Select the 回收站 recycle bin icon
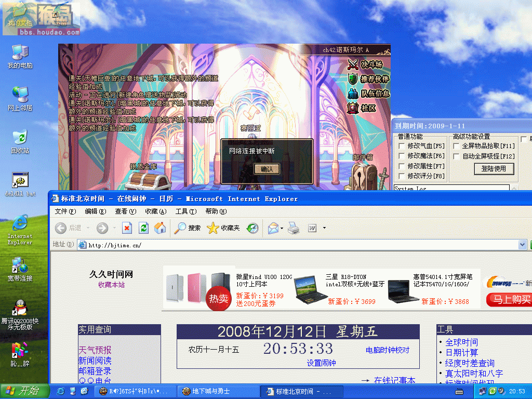 click(x=20, y=142)
